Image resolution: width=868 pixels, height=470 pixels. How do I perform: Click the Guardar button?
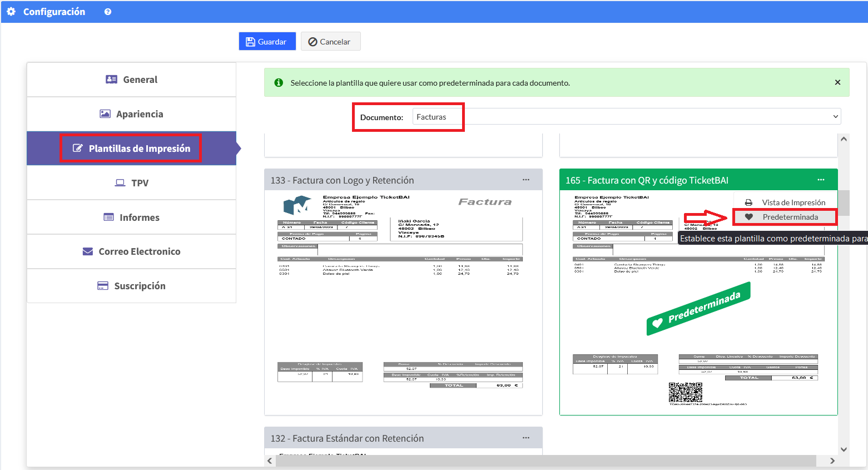pyautogui.click(x=267, y=41)
